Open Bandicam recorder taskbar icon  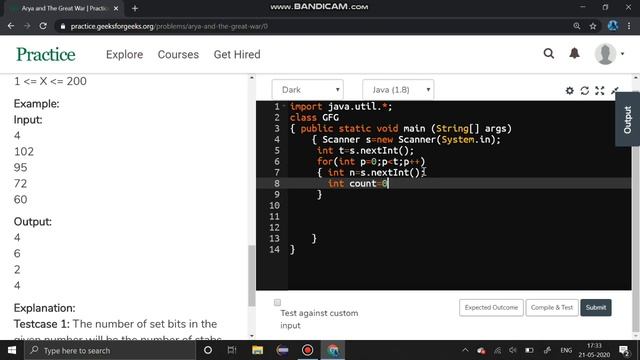[x=307, y=350]
